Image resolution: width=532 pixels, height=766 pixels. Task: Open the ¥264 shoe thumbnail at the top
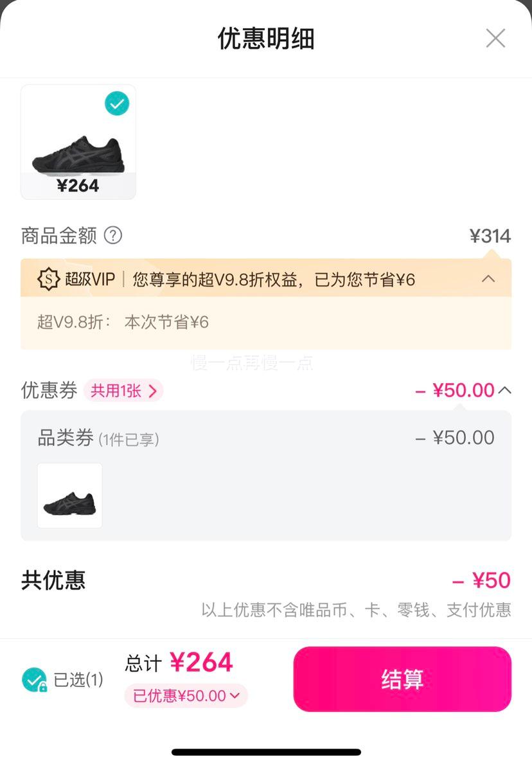point(78,141)
